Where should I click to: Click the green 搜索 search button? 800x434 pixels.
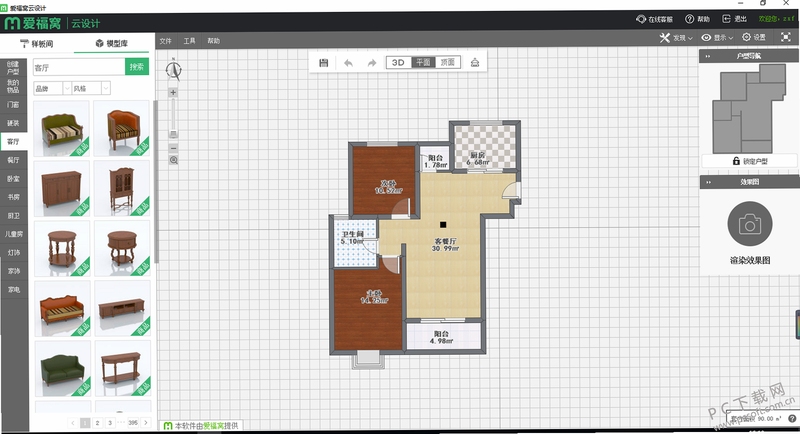click(x=137, y=67)
